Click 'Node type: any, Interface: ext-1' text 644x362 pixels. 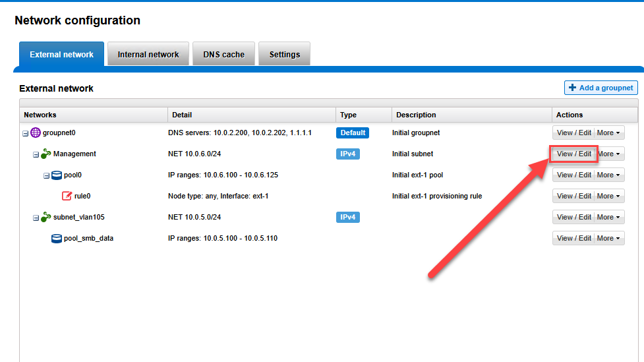pyautogui.click(x=218, y=196)
